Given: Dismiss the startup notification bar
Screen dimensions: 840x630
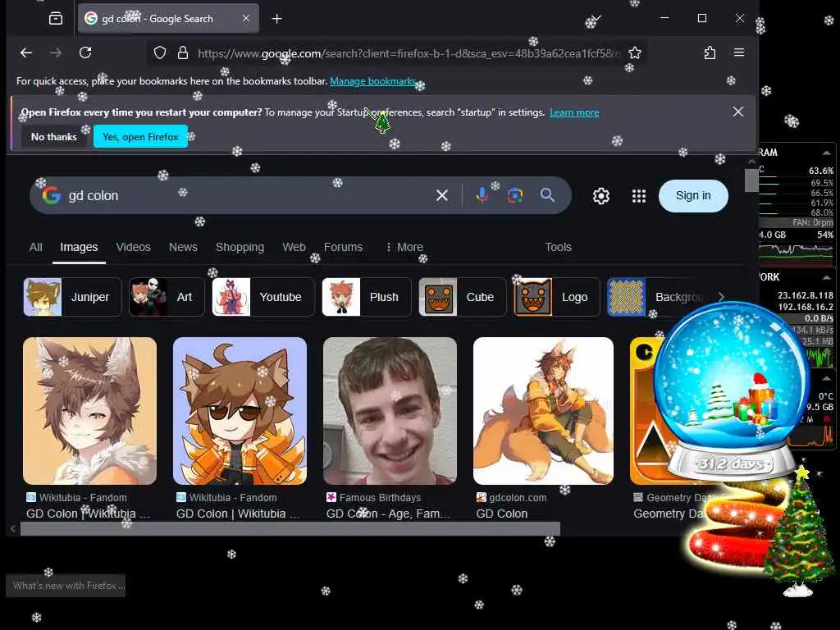Looking at the screenshot, I should 738,112.
